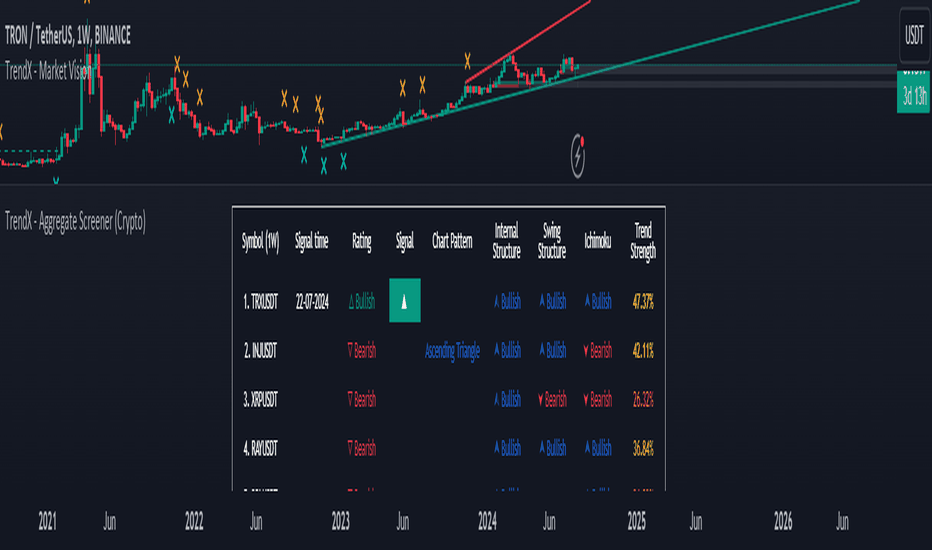Click the 3d 13h bar countdown label

pyautogui.click(x=914, y=95)
